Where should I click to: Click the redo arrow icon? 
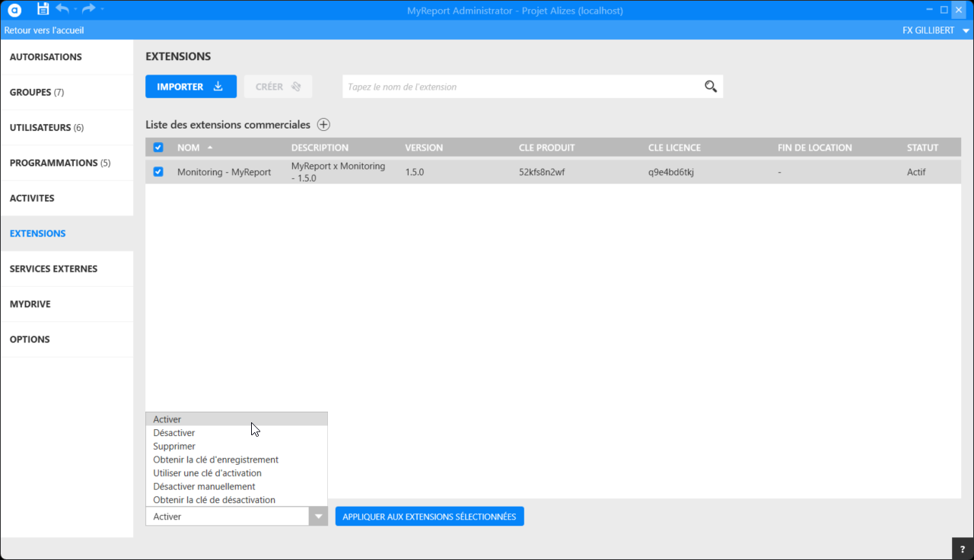coord(88,9)
